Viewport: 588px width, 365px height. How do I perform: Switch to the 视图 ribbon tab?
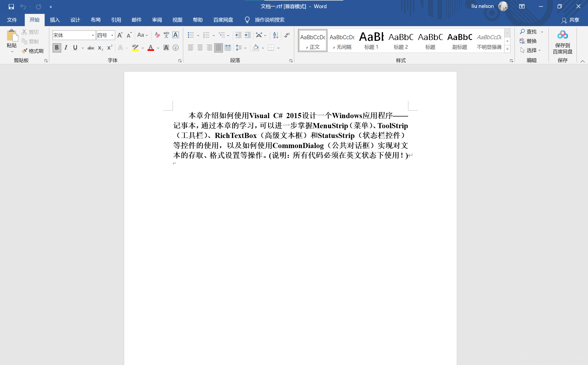[177, 19]
